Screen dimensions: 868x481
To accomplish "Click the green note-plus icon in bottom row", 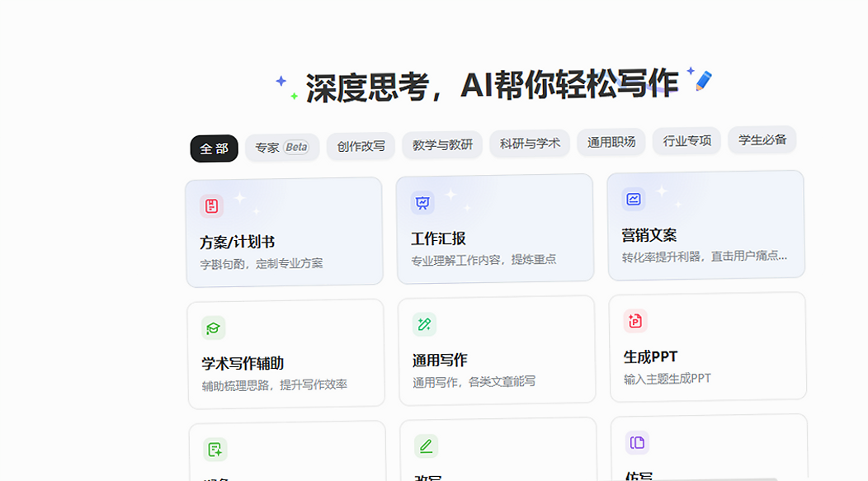I will (215, 450).
